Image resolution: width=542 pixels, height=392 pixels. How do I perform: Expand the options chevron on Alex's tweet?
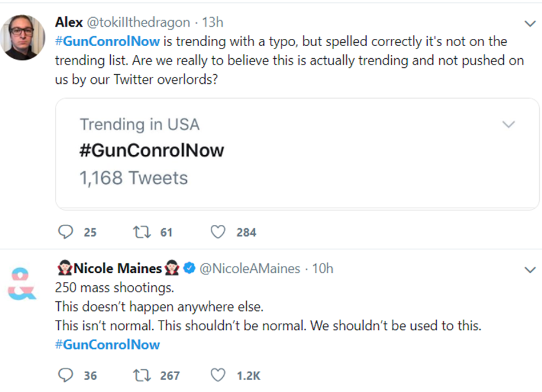(530, 23)
